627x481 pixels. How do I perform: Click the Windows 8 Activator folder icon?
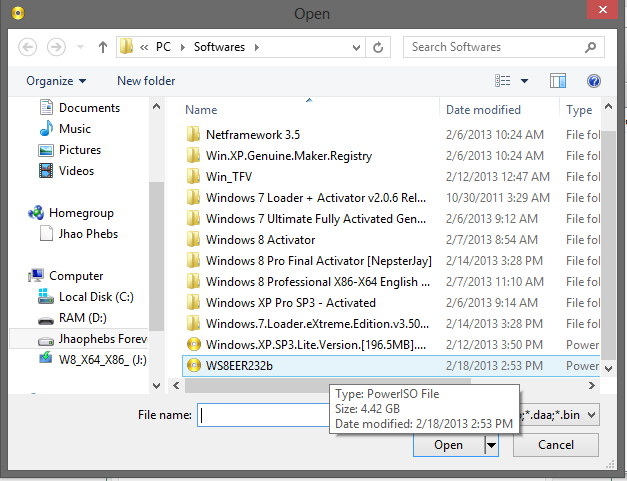(x=194, y=240)
